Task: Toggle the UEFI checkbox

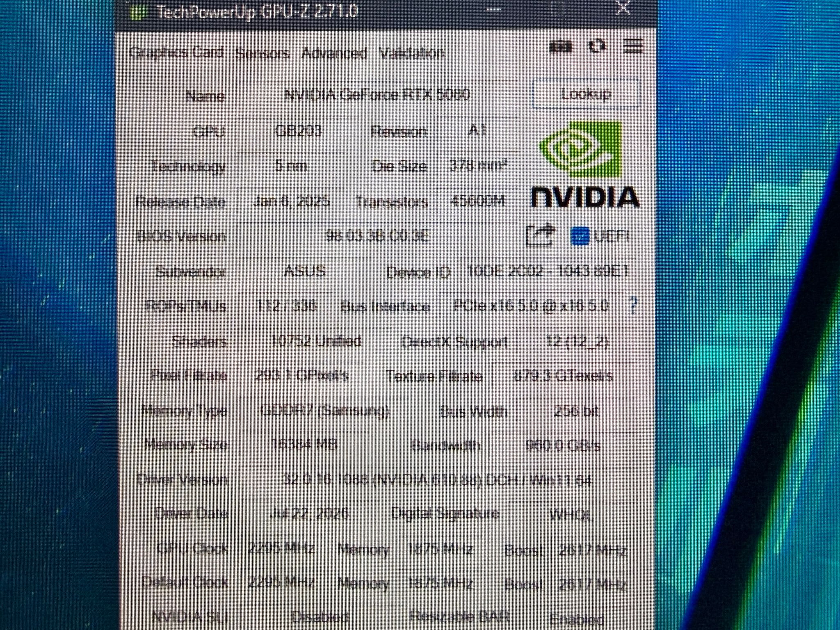Action: pyautogui.click(x=580, y=236)
